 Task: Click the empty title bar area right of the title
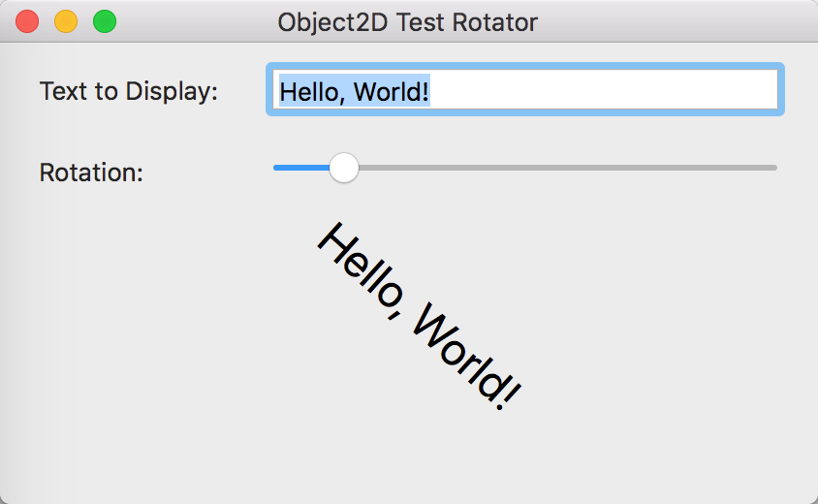[x=678, y=21]
